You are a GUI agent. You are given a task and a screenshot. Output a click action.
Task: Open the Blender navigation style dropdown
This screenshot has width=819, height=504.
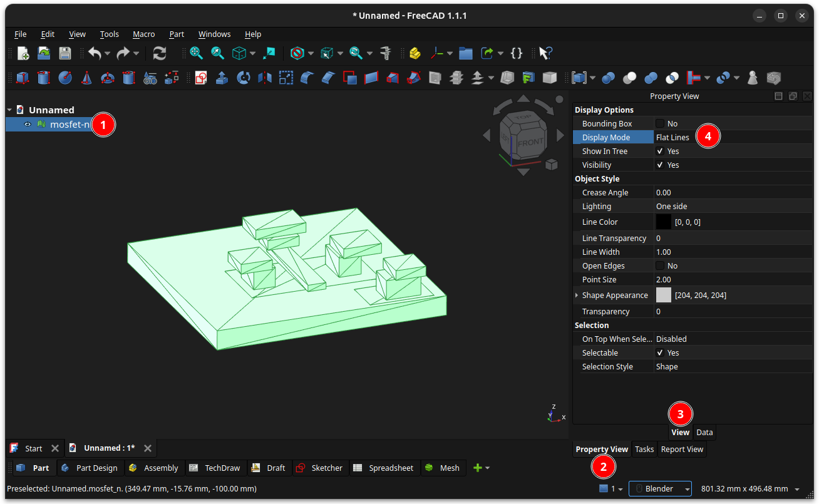(x=660, y=488)
